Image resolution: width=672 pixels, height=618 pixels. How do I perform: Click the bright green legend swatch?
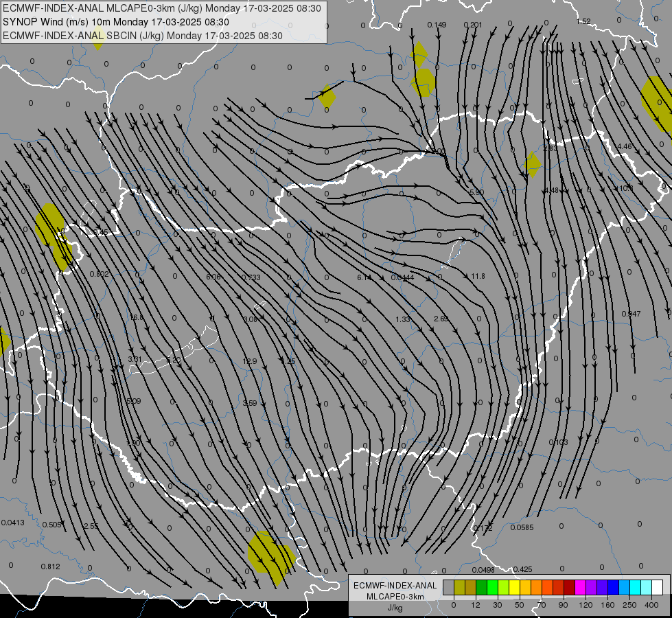493,587
